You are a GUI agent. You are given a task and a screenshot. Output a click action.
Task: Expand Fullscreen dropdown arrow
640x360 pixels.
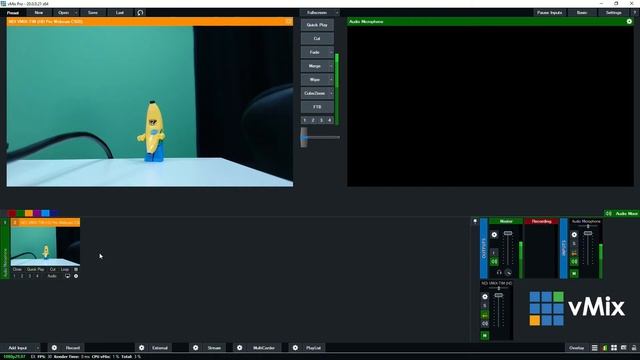click(337, 13)
